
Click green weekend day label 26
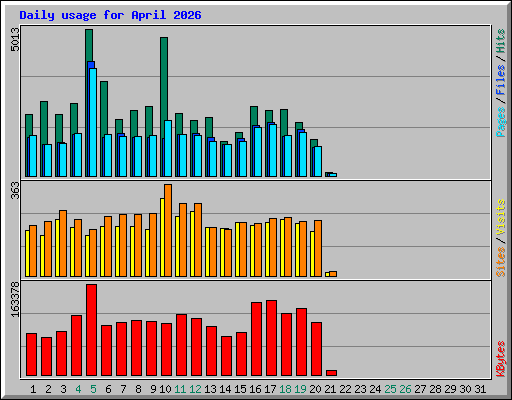pyautogui.click(x=405, y=389)
